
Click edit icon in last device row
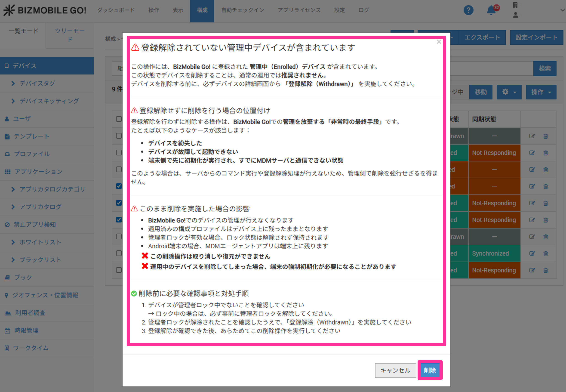[532, 270]
